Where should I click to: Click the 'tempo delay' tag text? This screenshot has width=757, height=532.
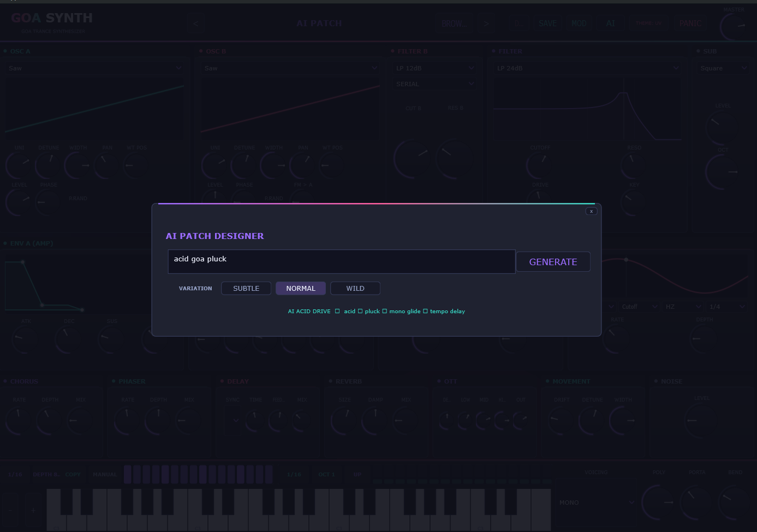(447, 311)
